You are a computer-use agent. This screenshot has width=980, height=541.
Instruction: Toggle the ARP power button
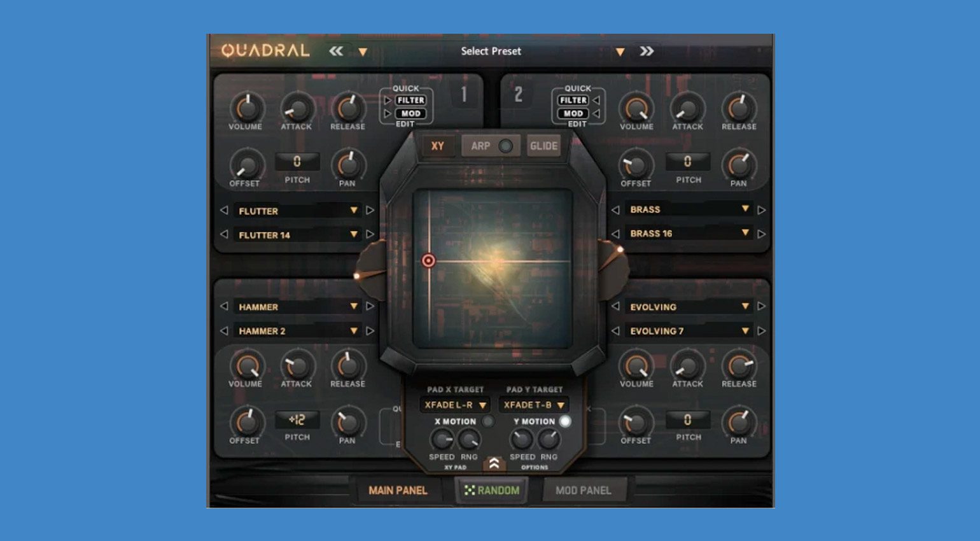(506, 146)
